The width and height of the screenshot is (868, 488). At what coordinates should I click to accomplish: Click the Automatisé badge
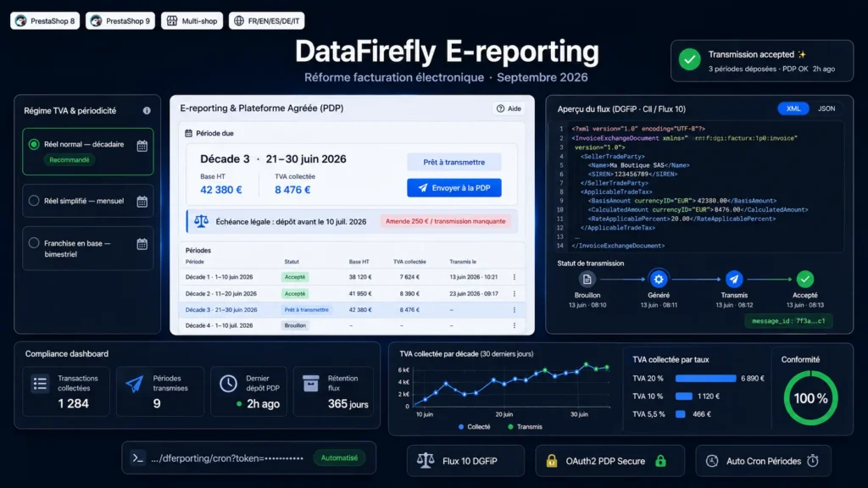coord(339,458)
